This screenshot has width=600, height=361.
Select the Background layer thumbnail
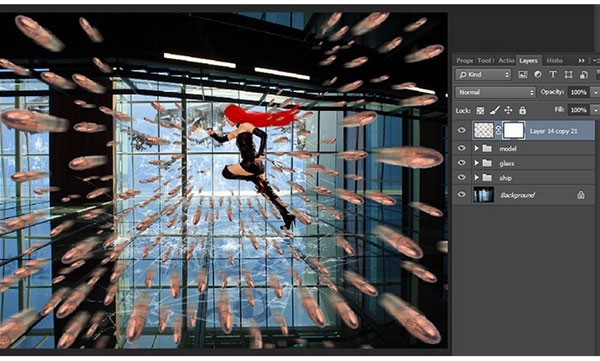coord(484,194)
